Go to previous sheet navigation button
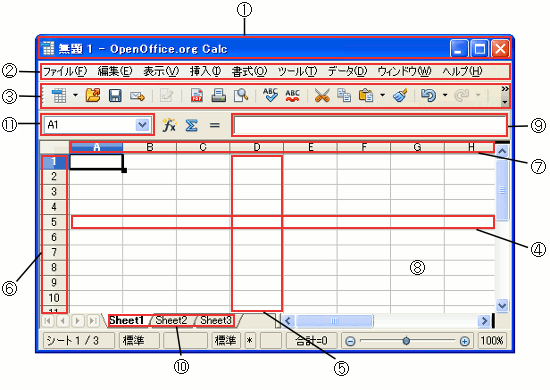This screenshot has width=550, height=390. click(62, 321)
